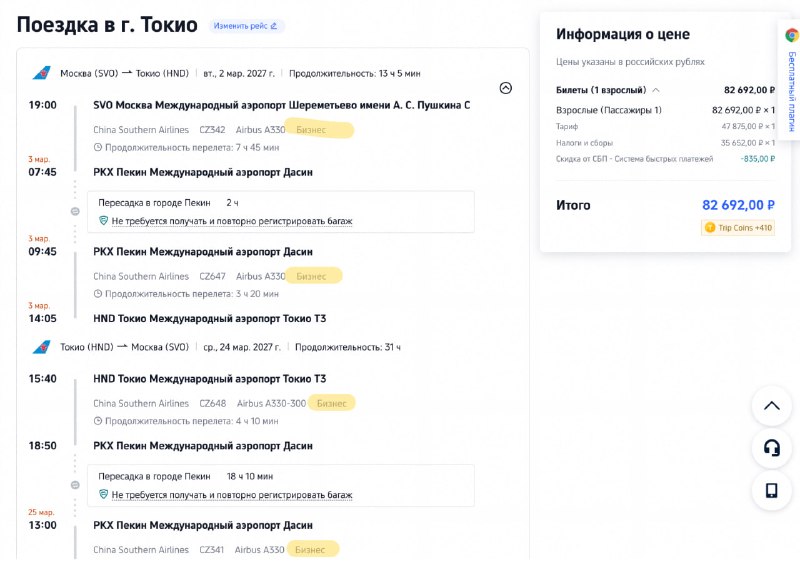Click the clock icon beside 4 ч 10 мин flight duration
Screen dimensions: 800x582
pyautogui.click(x=98, y=421)
